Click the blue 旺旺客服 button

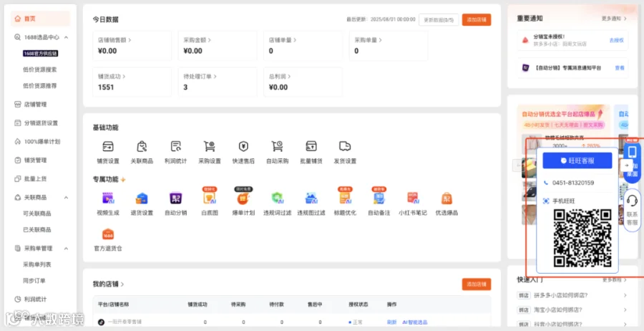pos(577,160)
